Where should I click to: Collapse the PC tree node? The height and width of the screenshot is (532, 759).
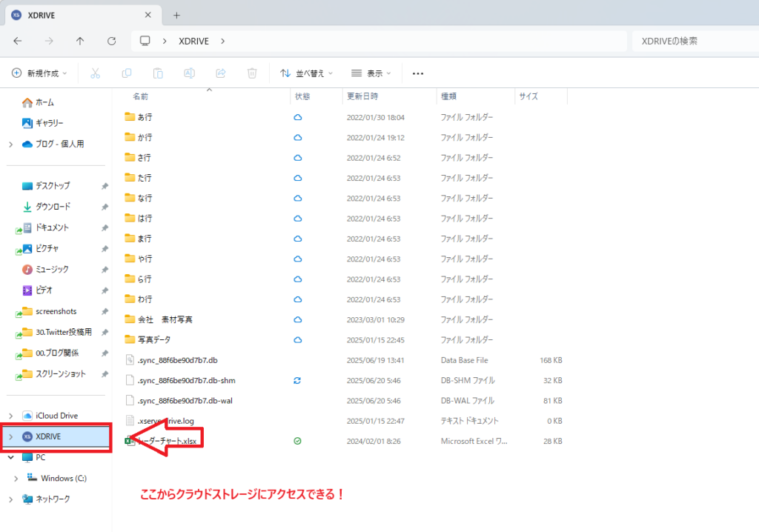coord(10,457)
